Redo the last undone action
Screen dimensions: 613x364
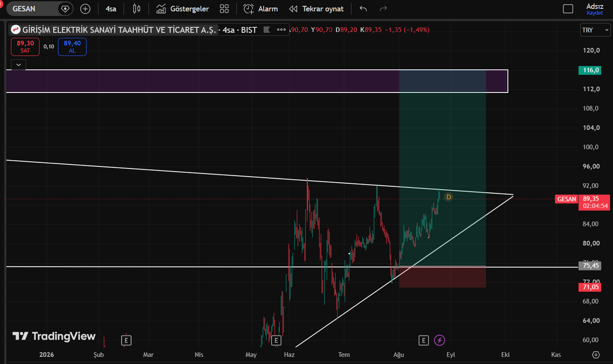click(383, 9)
